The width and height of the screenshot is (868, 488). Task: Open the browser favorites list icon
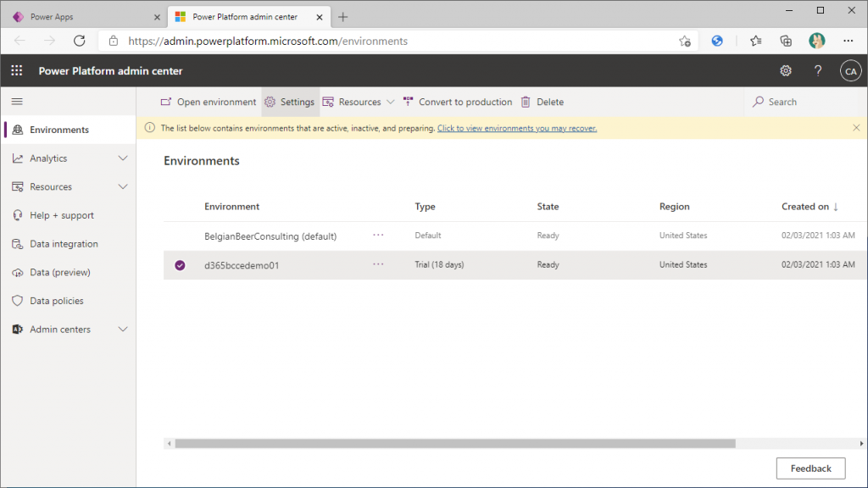(x=755, y=41)
